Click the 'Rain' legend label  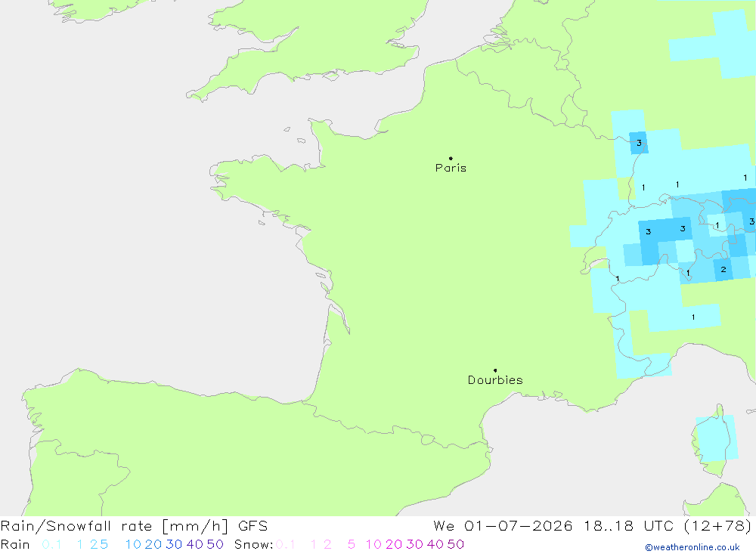point(15,544)
